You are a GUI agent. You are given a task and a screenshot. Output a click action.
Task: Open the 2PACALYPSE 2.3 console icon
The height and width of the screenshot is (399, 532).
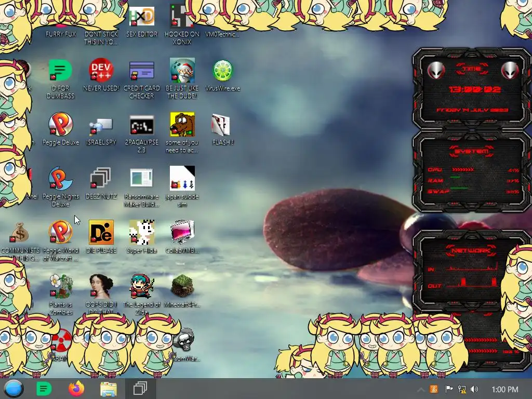click(141, 125)
